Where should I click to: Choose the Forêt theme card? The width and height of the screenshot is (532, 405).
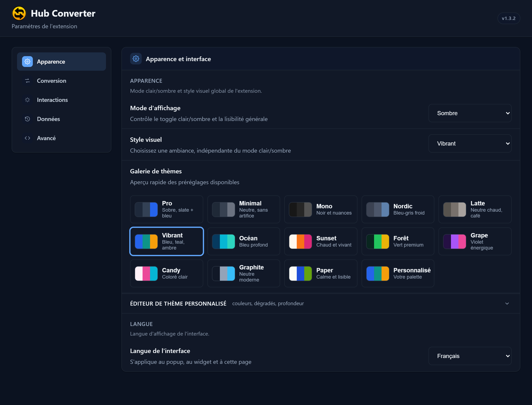pos(398,241)
